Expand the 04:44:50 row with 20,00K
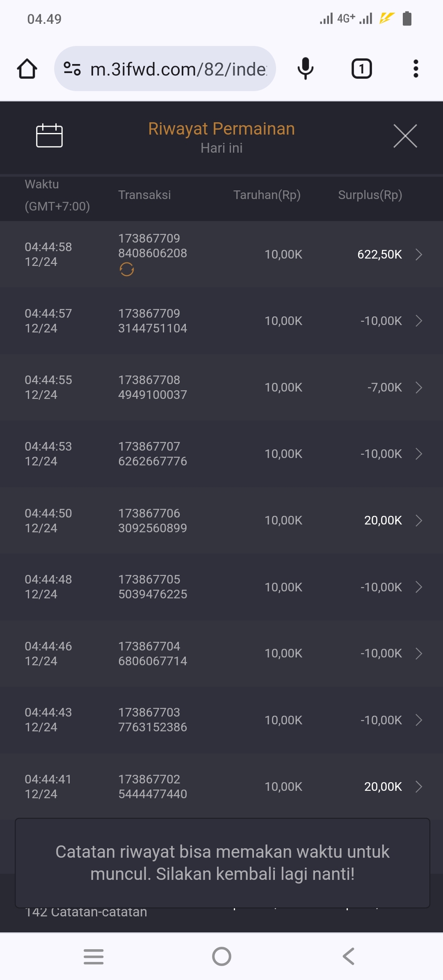Screen dimensions: 443x980 coord(418,520)
